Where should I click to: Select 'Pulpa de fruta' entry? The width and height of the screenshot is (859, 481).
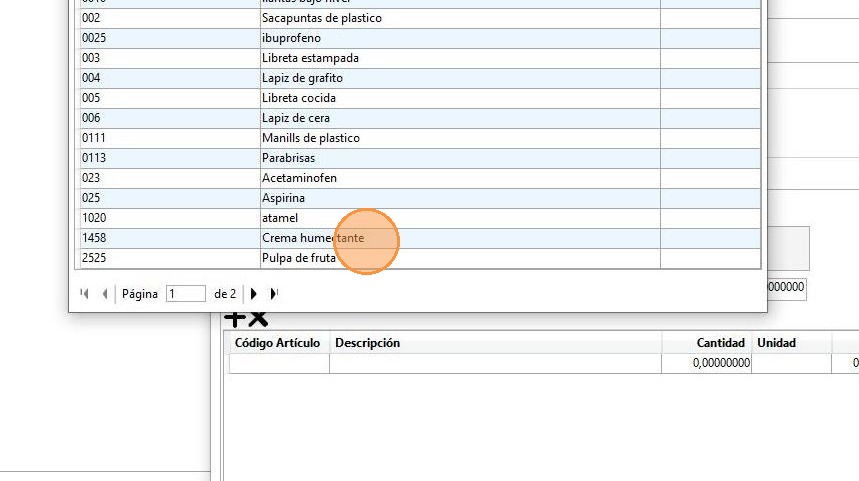click(420, 258)
